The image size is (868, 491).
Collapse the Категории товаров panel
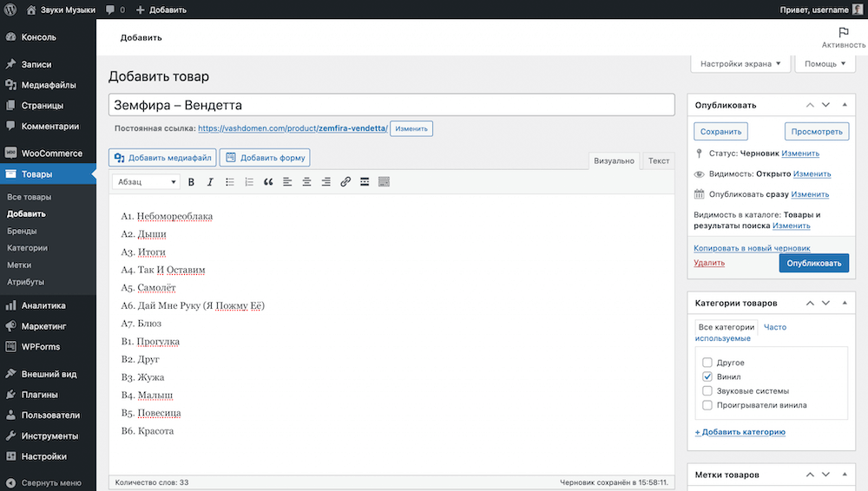coord(845,303)
